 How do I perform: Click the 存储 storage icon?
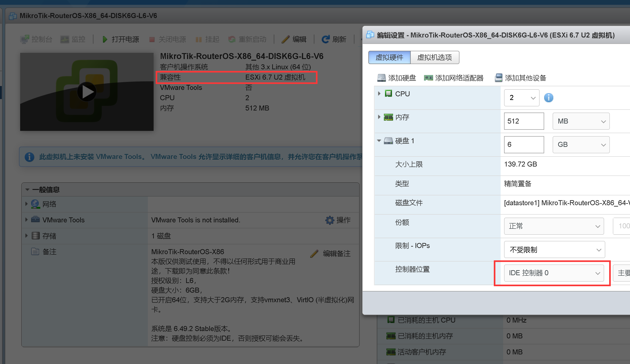click(x=35, y=236)
